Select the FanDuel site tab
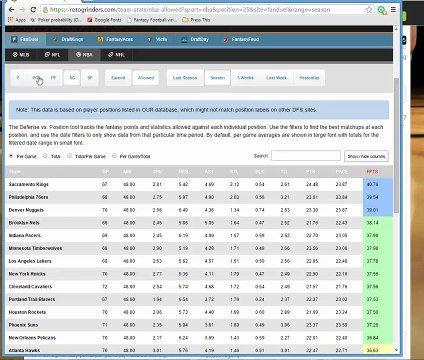This screenshot has height=360, width=424. tap(25, 39)
